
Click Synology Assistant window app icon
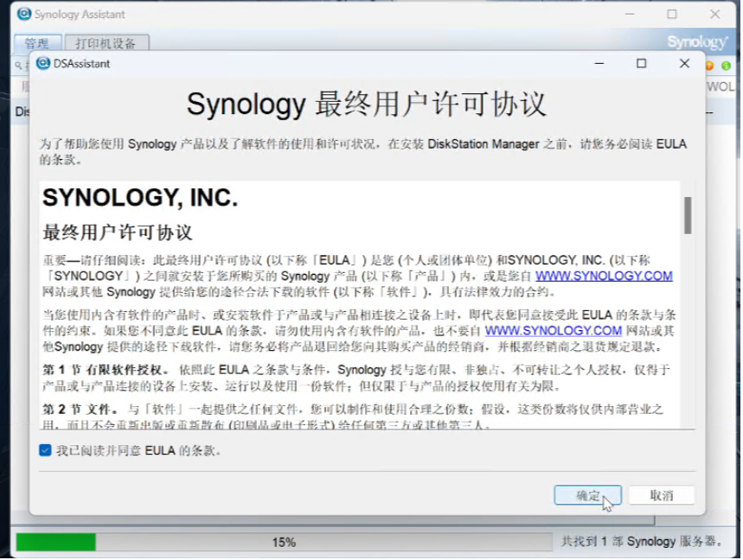pos(23,14)
